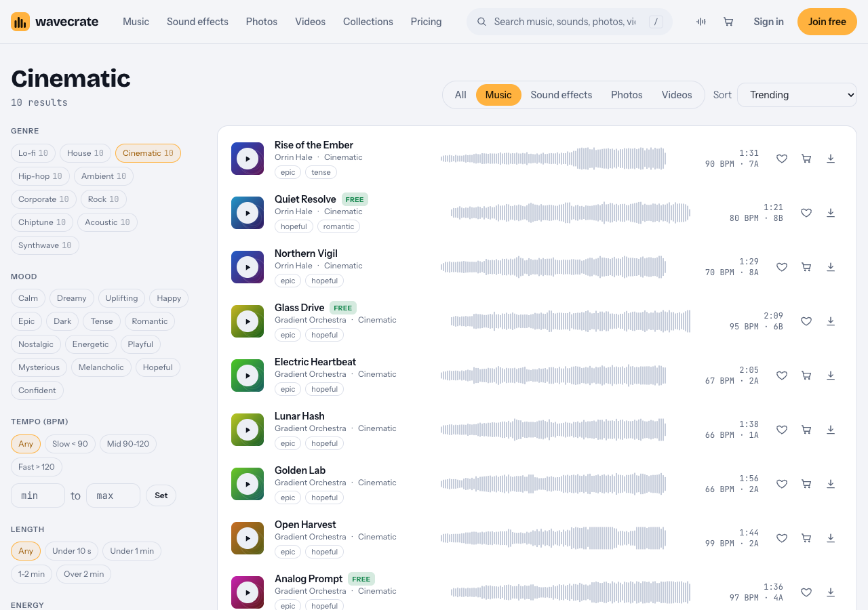Open the shopping cart in header

(728, 22)
